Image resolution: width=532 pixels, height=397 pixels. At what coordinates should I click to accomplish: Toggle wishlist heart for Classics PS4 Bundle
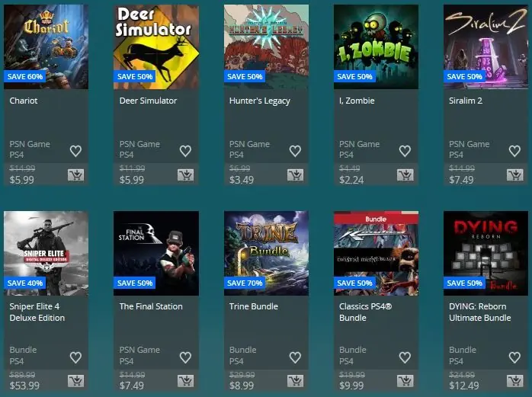(x=405, y=357)
